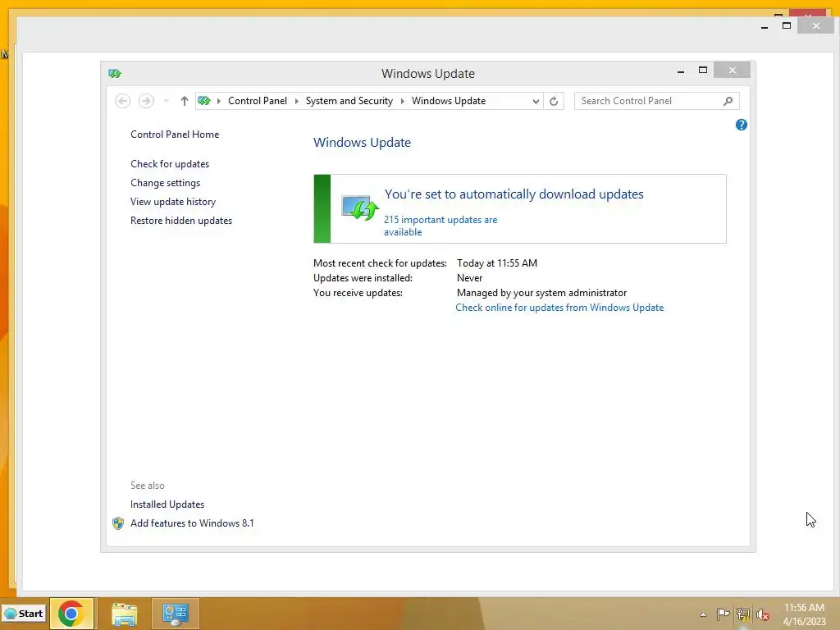Click the Windows Update page heading
This screenshot has height=630, width=840.
(362, 143)
